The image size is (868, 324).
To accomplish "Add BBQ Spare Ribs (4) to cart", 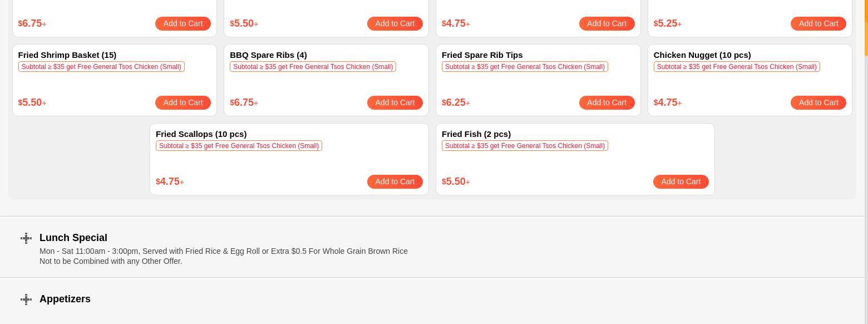I will click(x=394, y=102).
